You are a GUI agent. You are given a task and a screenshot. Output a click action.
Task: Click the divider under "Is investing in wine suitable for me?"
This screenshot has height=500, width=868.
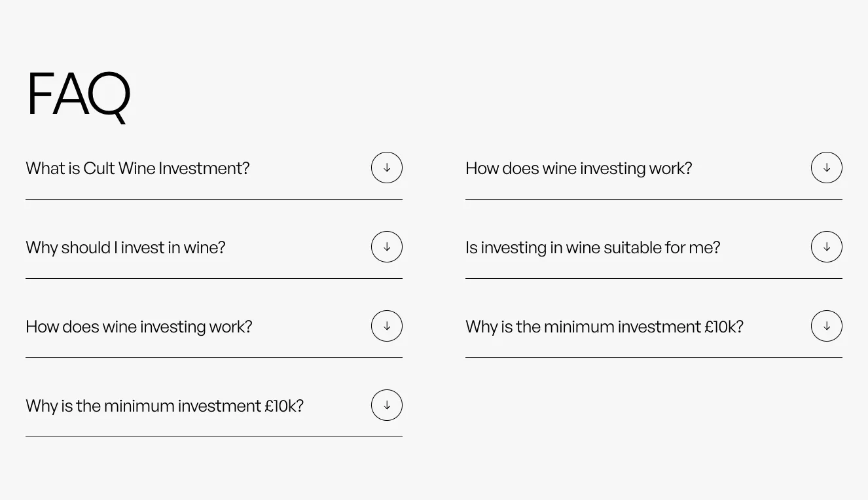click(x=654, y=278)
